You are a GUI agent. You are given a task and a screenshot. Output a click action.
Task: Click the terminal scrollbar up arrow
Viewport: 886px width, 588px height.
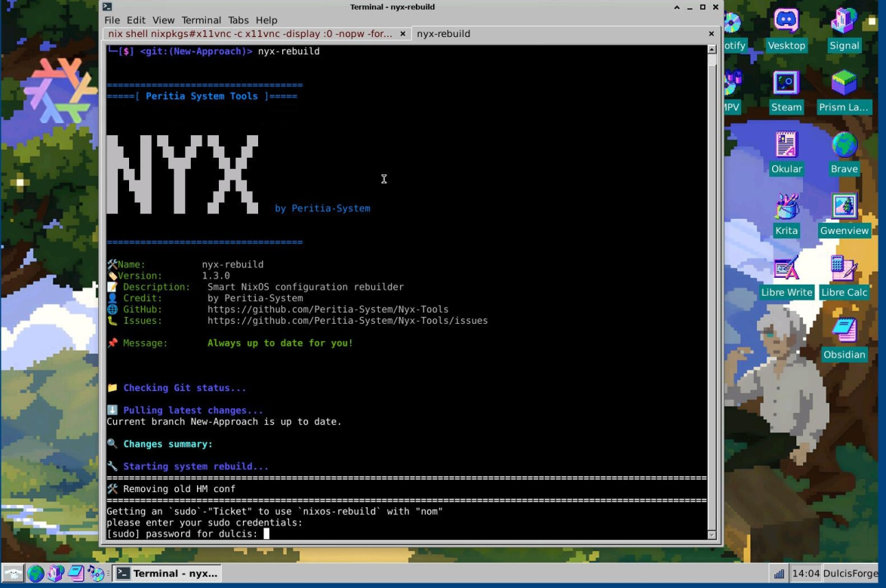pos(712,50)
